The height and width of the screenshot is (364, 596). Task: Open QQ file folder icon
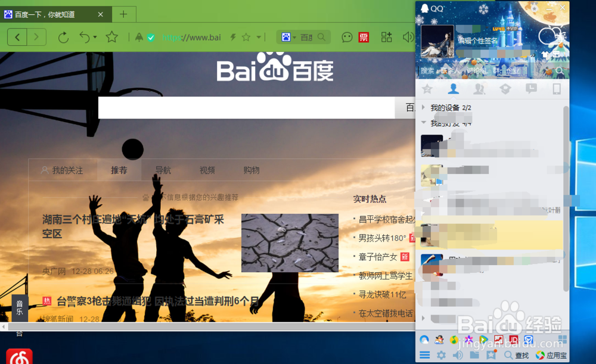[x=474, y=355]
